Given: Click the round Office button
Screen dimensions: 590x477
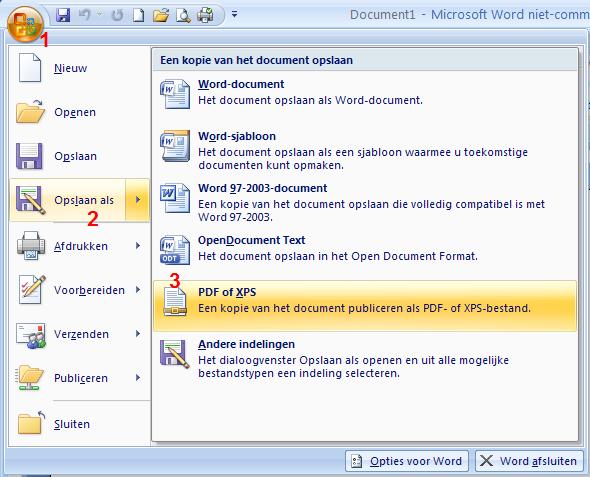Looking at the screenshot, I should click(x=25, y=24).
